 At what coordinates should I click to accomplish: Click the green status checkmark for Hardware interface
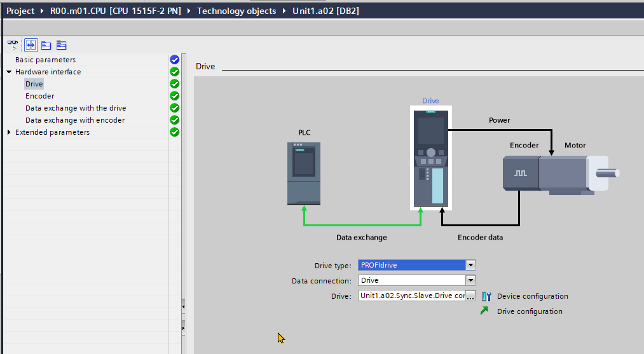point(175,72)
